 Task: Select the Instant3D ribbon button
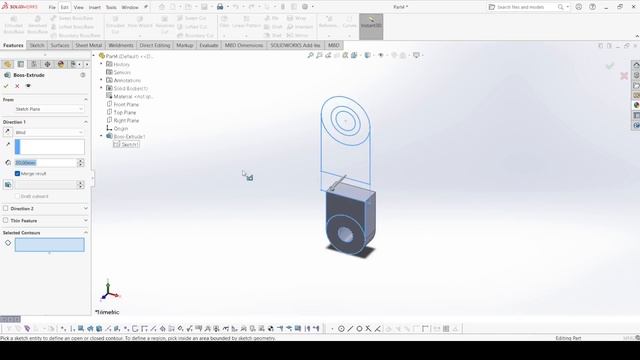[371, 27]
